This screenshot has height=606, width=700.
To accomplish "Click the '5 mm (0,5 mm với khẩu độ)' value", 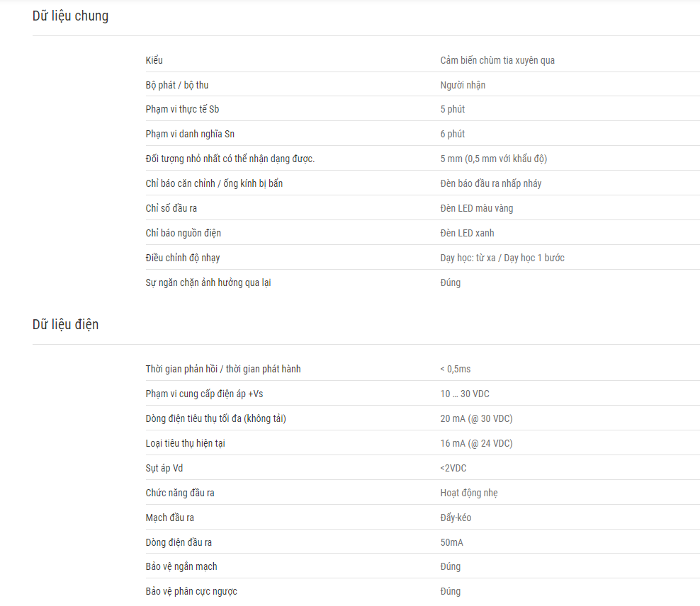I will coord(493,159).
